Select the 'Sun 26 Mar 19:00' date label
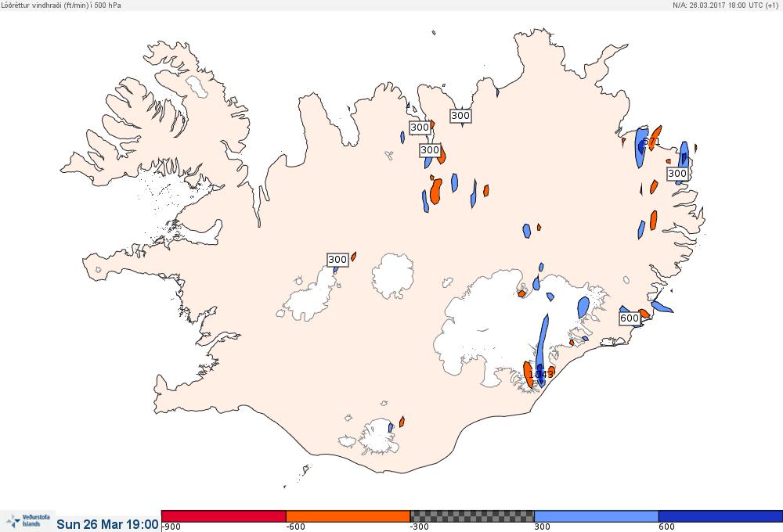This screenshot has width=783, height=532. click(x=107, y=524)
